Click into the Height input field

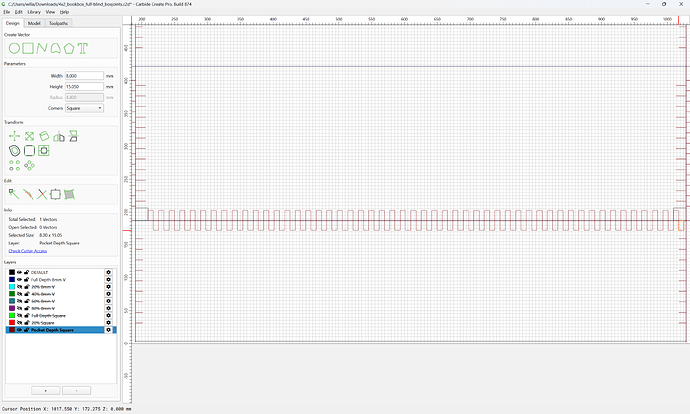coord(84,87)
